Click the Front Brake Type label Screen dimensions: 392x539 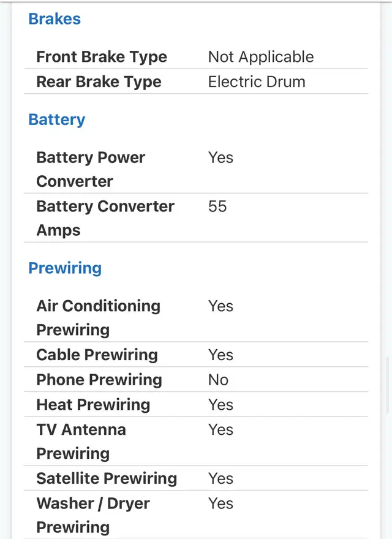coord(102,57)
